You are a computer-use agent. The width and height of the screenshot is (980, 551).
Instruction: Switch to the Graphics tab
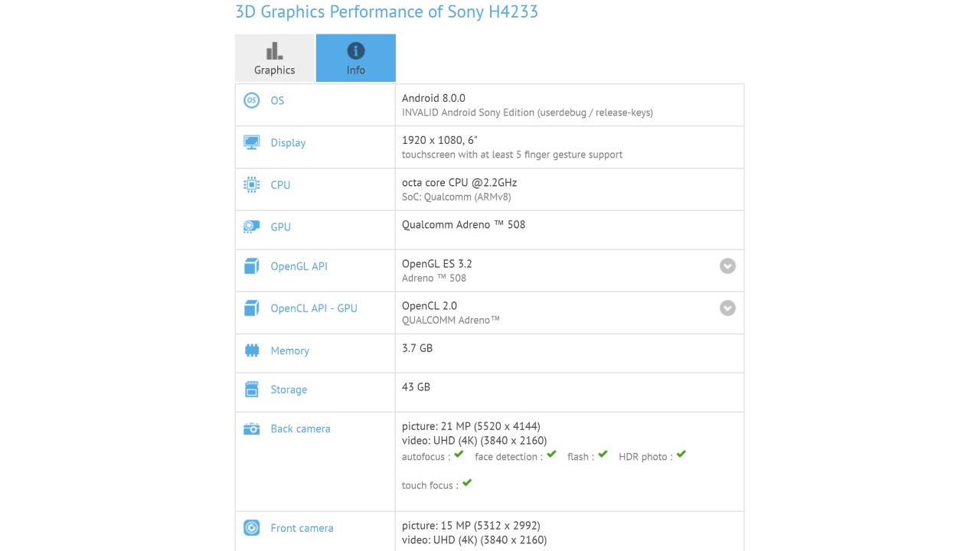click(x=275, y=58)
